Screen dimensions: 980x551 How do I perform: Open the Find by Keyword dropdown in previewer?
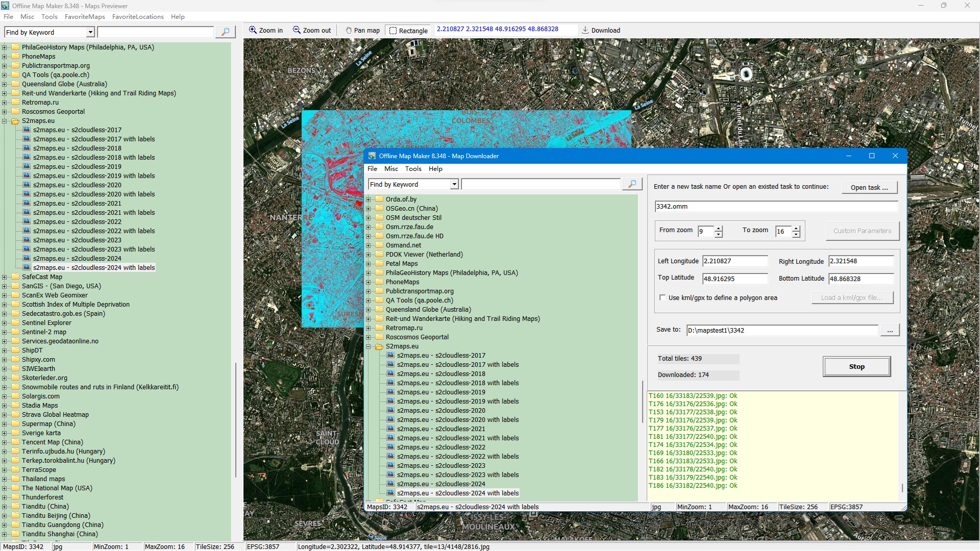[90, 32]
